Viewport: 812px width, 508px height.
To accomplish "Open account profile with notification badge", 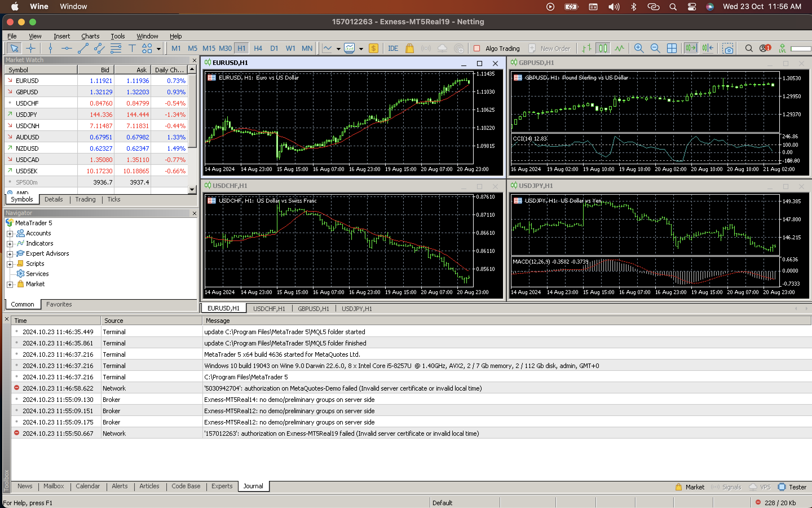I will tap(765, 48).
